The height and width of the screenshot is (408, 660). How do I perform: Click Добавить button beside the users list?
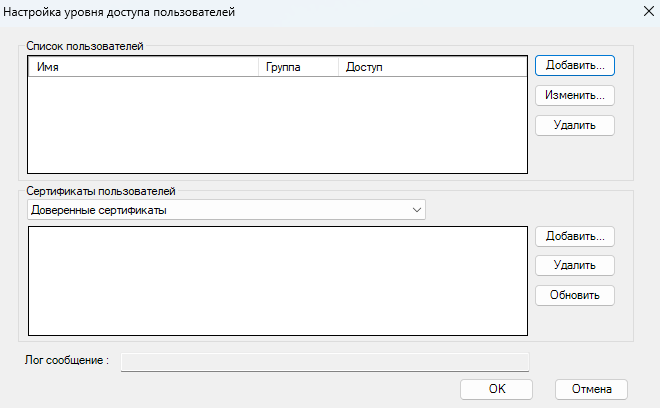click(x=574, y=65)
